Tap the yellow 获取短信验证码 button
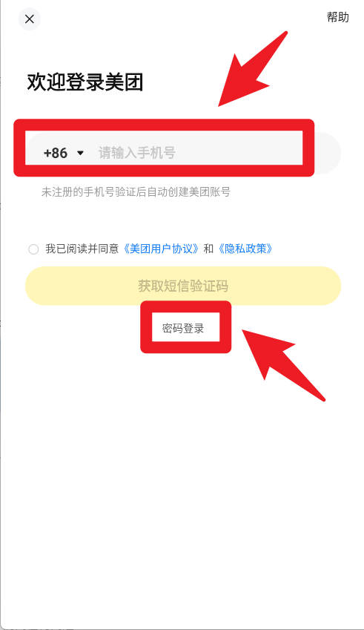The height and width of the screenshot is (630, 364). 183,286
